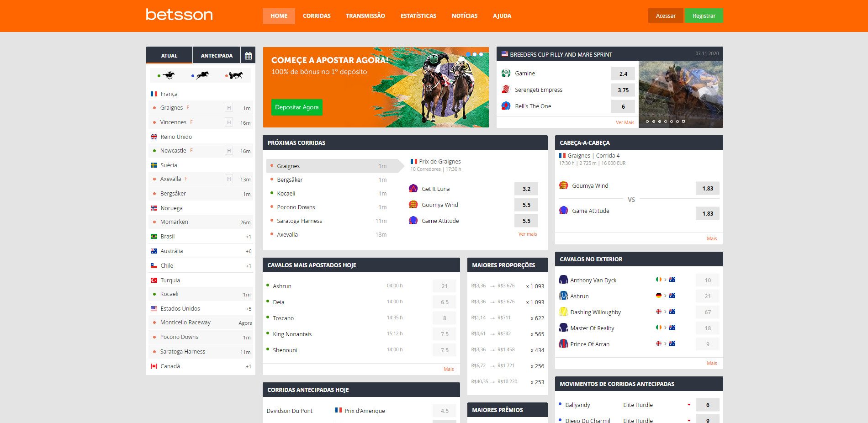Click Prince Of Arran's jockey silk icon
This screenshot has height=423, width=868.
(x=564, y=344)
